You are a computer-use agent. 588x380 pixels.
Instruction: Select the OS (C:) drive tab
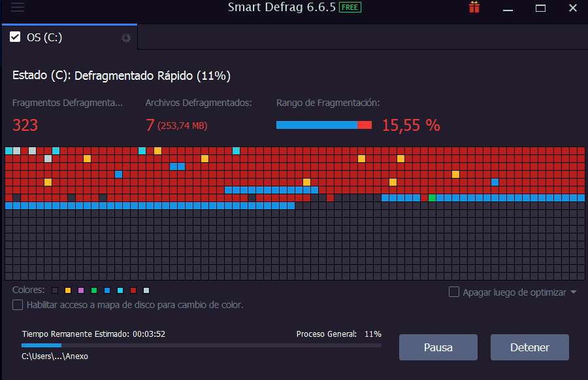pyautogui.click(x=70, y=37)
